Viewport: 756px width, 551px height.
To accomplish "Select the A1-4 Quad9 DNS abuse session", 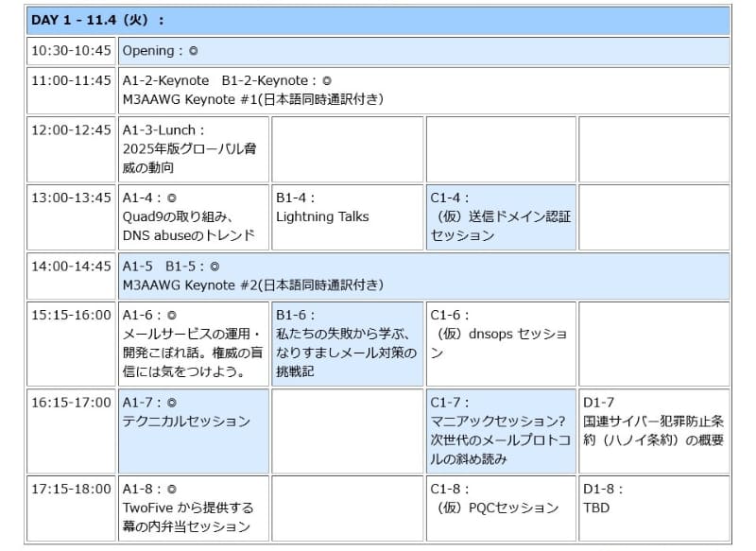I will (x=189, y=217).
